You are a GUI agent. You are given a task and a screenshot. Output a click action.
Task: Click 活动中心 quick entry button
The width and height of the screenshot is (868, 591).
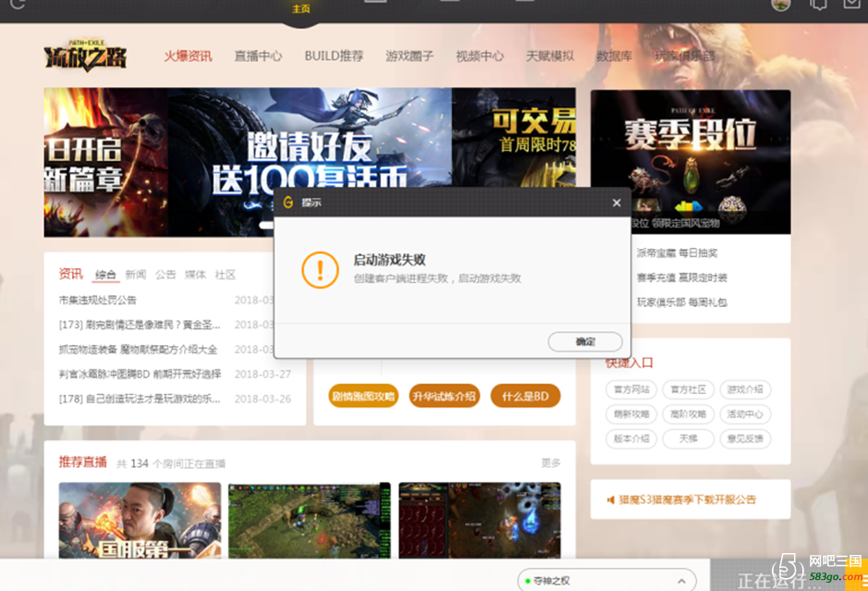[745, 413]
